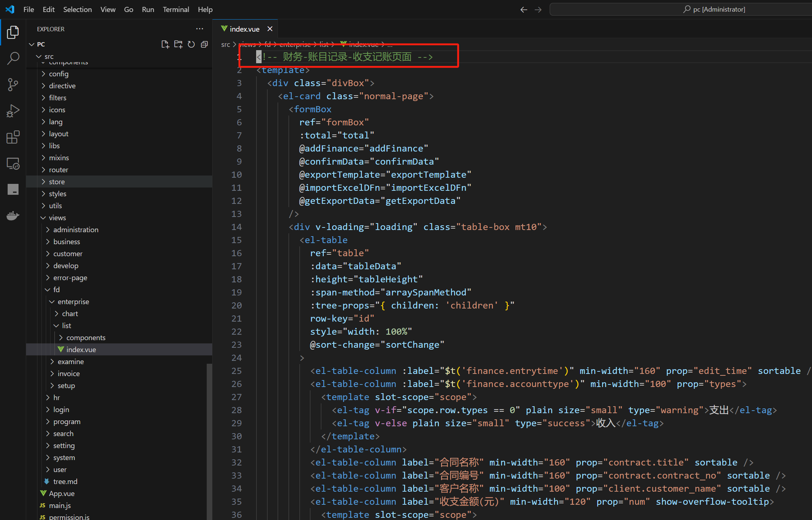Open the Terminal menu

tap(176, 9)
